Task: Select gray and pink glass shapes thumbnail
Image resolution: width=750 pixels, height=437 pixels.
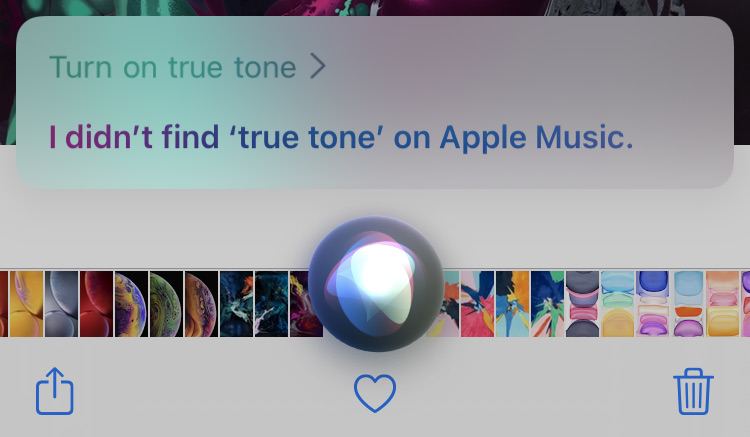Action: point(583,304)
